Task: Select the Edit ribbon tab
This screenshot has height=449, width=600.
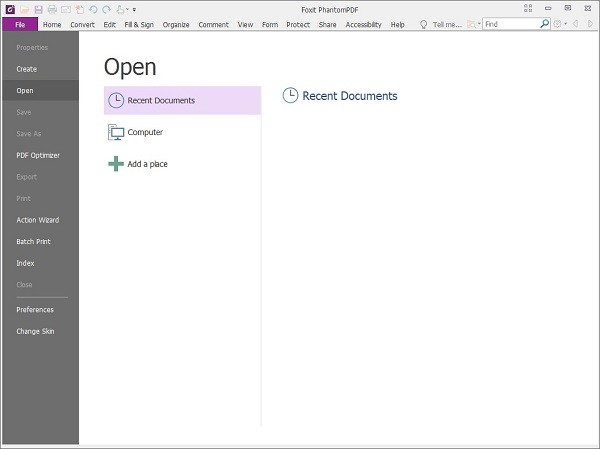Action: pyautogui.click(x=109, y=24)
